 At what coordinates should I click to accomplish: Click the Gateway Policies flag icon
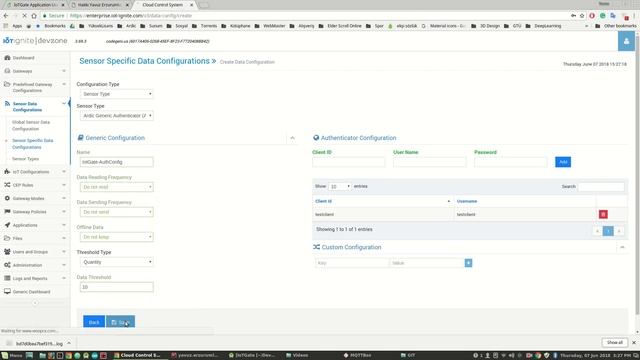[7, 211]
